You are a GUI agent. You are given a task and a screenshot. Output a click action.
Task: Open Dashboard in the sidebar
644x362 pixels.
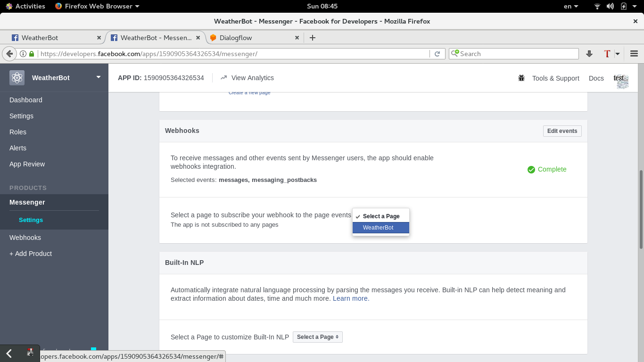26,100
